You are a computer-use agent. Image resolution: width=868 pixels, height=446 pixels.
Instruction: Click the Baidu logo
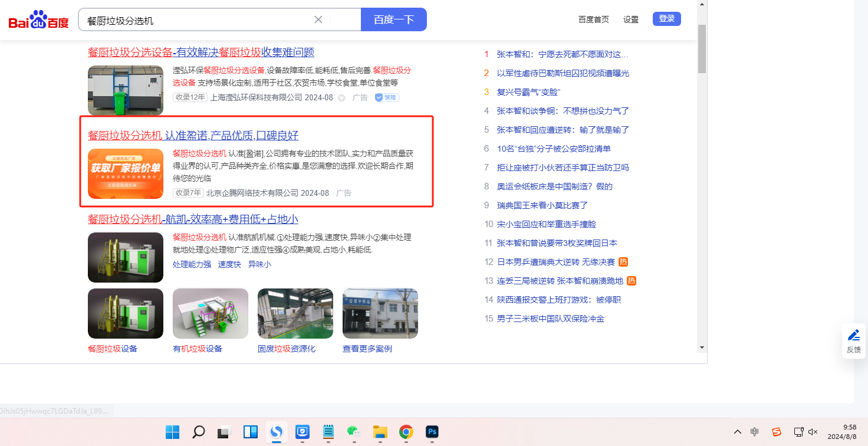pos(38,21)
